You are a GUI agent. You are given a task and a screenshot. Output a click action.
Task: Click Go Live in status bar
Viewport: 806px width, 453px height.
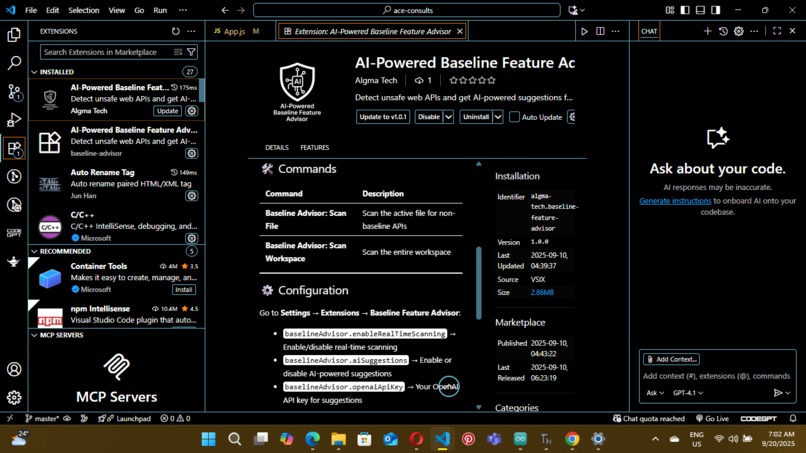click(x=712, y=419)
